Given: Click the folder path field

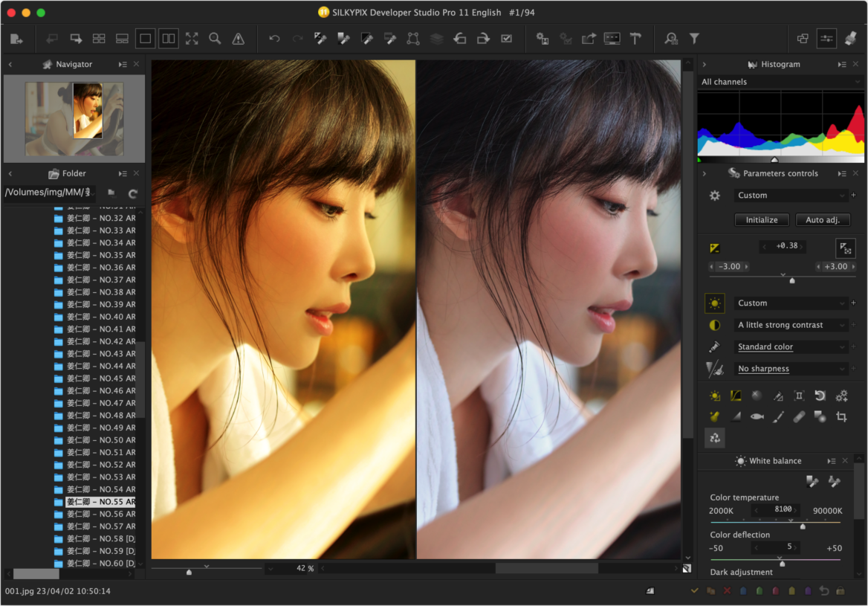Looking at the screenshot, I should point(49,193).
